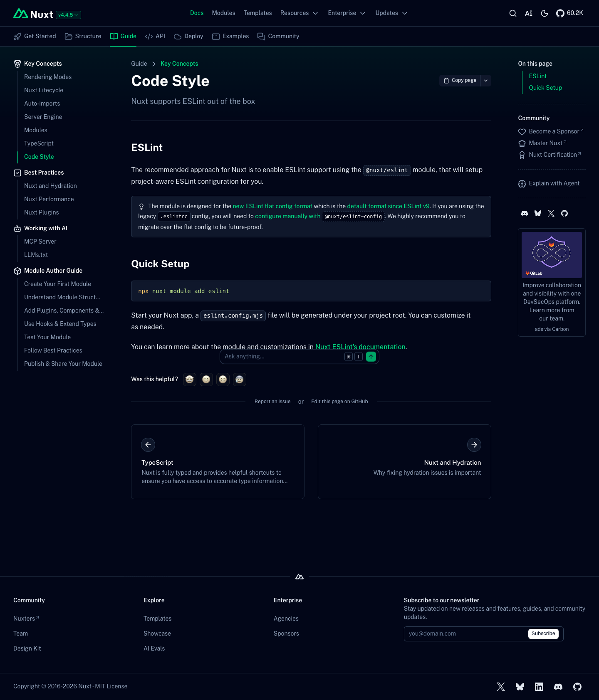The image size is (599, 700).
Task: Open Create Your First Module page
Action: [x=57, y=284]
